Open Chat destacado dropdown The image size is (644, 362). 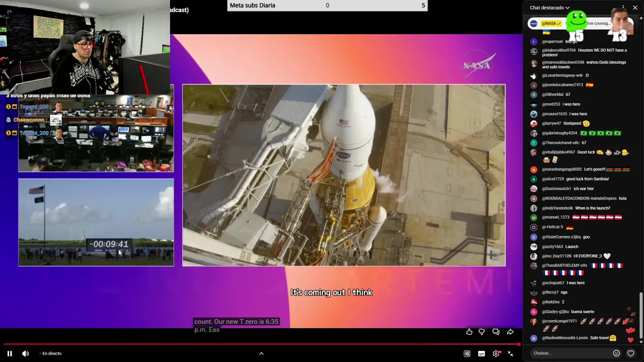[x=550, y=8]
